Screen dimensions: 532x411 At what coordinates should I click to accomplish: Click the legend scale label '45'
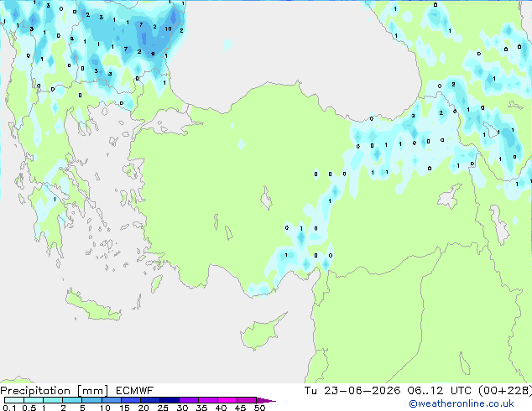241,408
